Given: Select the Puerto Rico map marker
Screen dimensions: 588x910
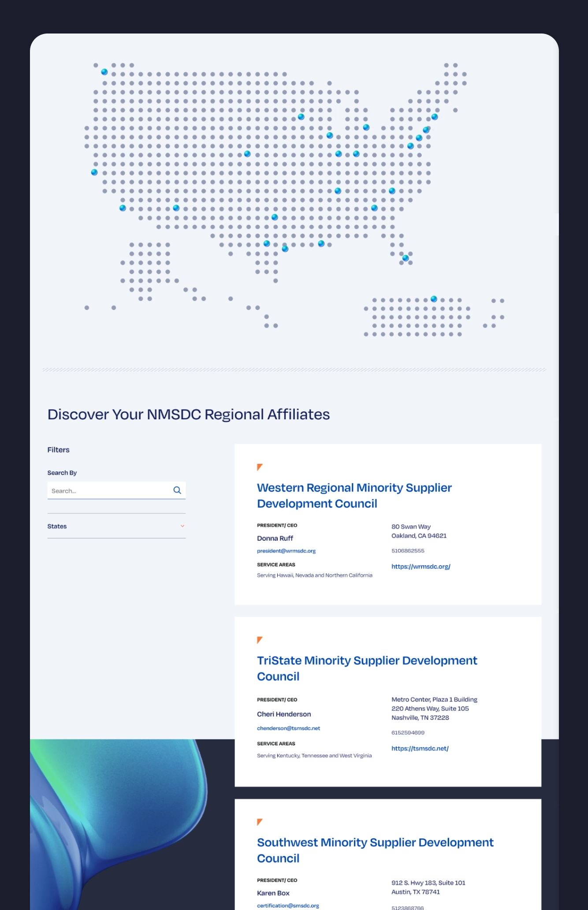Looking at the screenshot, I should [x=434, y=299].
